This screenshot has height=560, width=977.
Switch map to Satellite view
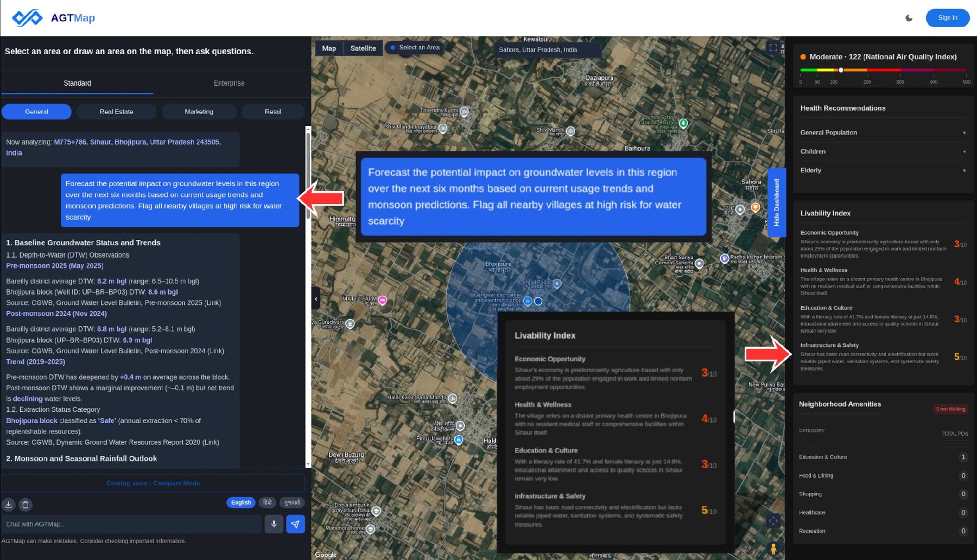click(x=363, y=48)
